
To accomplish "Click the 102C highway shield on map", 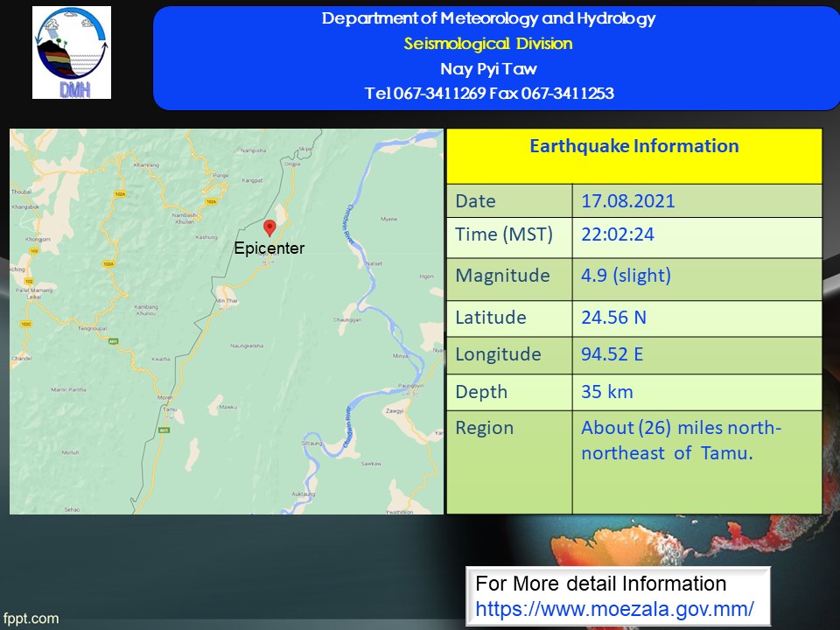I will tap(26, 325).
